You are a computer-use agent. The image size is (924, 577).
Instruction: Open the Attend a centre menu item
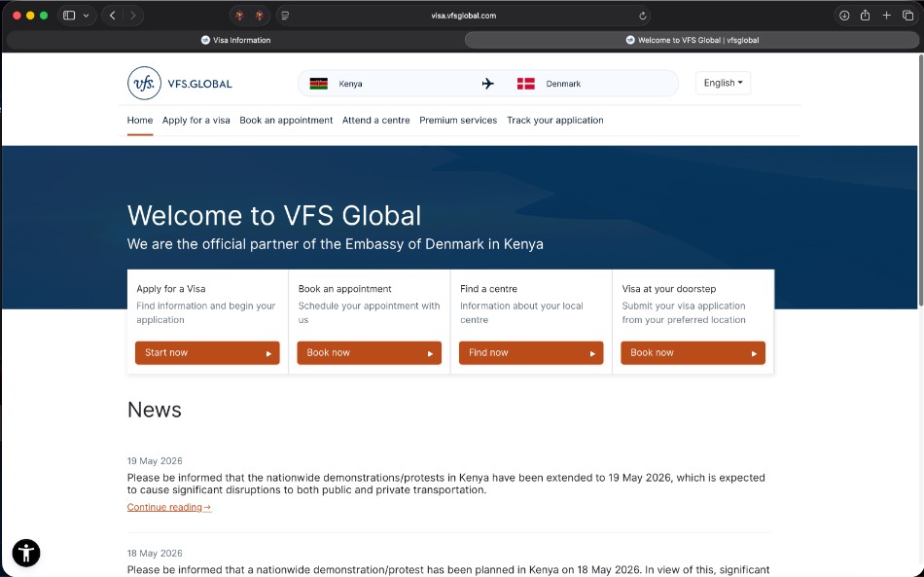tap(376, 121)
